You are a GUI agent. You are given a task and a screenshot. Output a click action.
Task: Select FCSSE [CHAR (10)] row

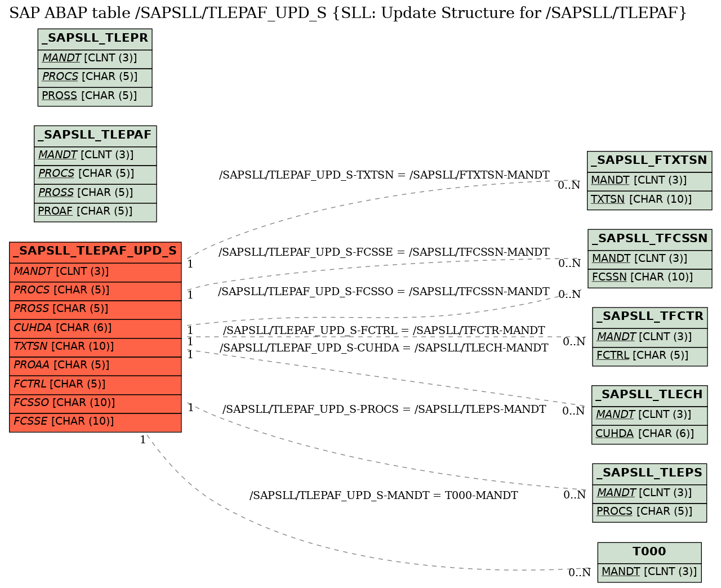pyautogui.click(x=95, y=422)
